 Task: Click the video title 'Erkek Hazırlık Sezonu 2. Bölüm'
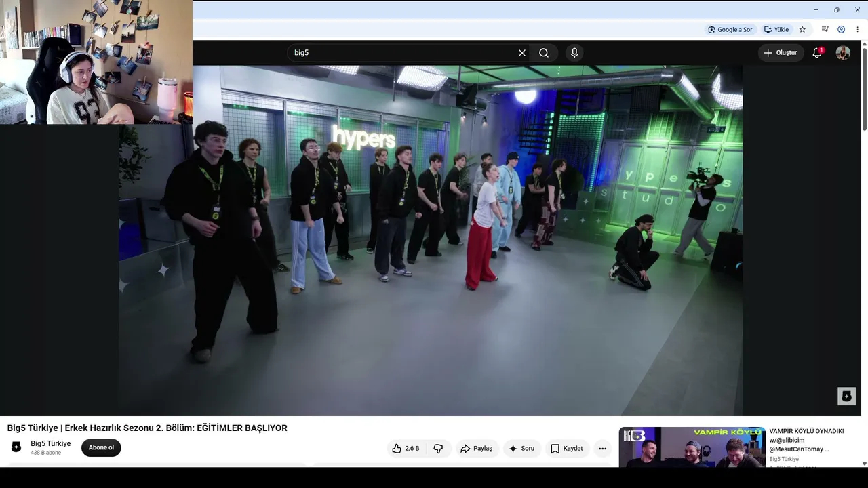pos(147,428)
